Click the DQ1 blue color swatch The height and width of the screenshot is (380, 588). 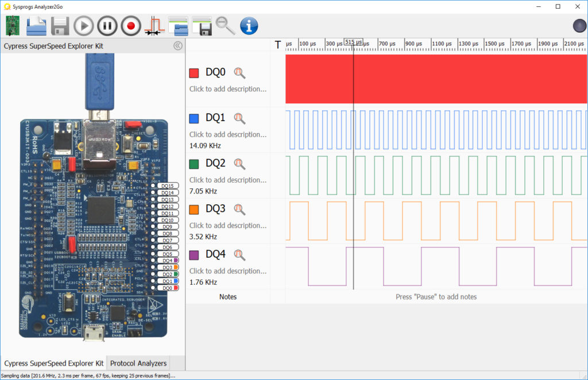194,119
